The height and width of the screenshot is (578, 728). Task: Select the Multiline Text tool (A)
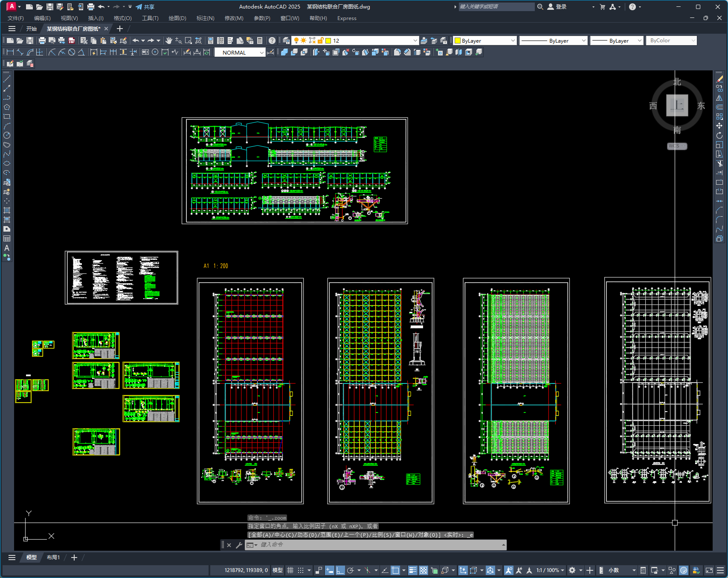(7, 248)
